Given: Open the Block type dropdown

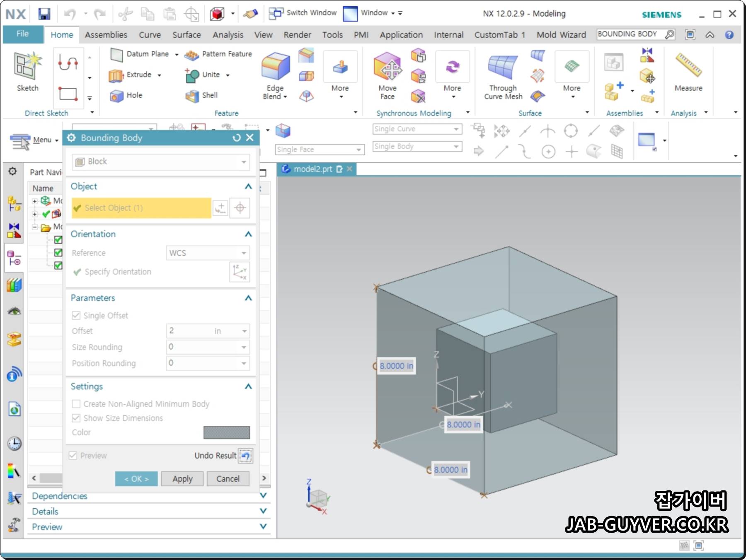Looking at the screenshot, I should click(161, 162).
